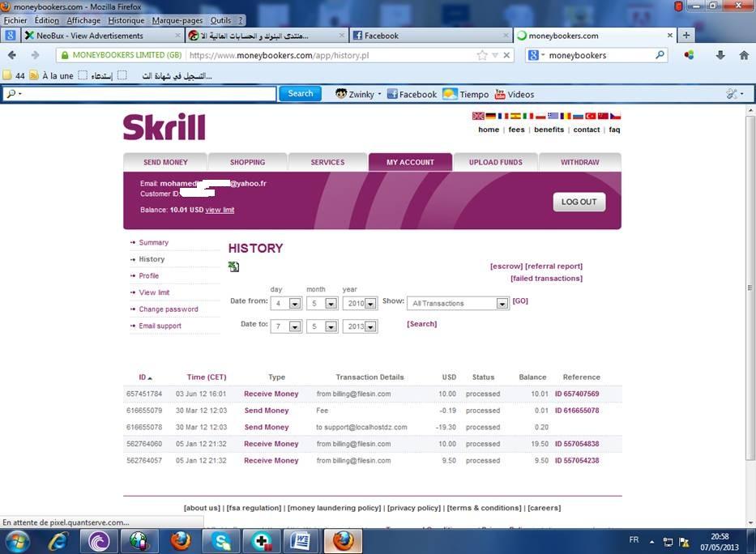The height and width of the screenshot is (554, 756).
Task: Launch Internet Explorer from the taskbar
Action: tap(58, 542)
